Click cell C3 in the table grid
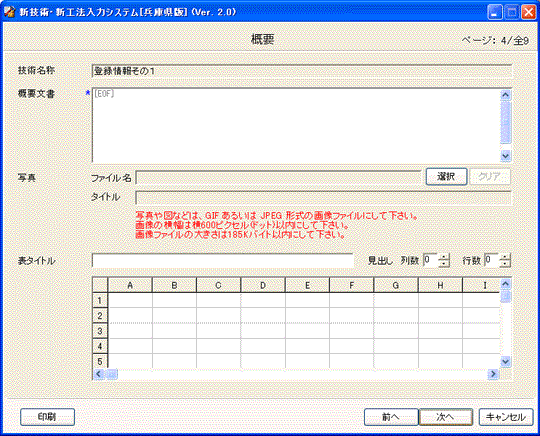540x436 pixels. 218,331
